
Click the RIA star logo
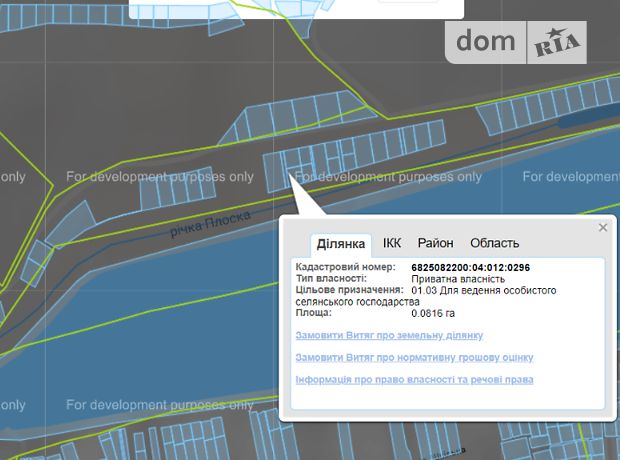pyautogui.click(x=557, y=42)
